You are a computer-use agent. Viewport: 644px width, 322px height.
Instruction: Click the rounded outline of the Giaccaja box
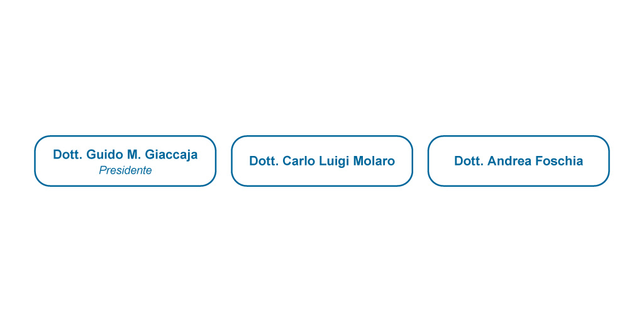tap(125, 136)
